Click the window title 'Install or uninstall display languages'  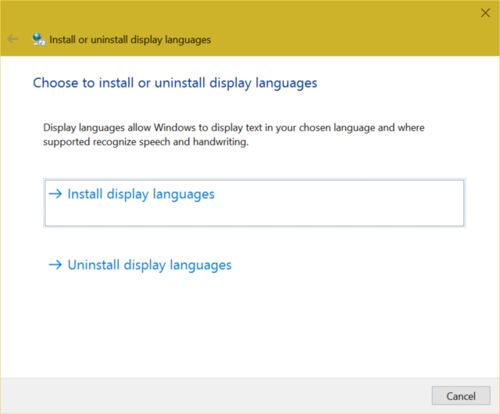pos(130,40)
